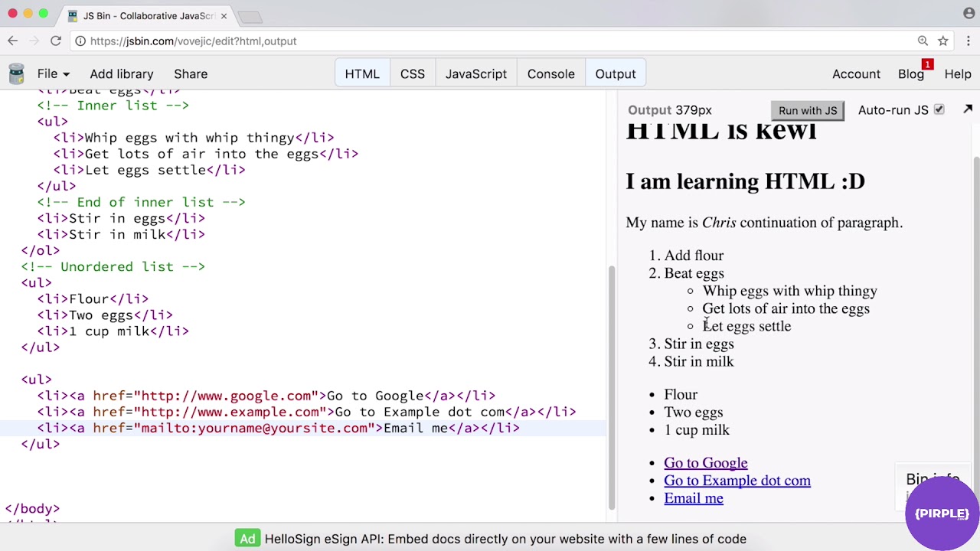The image size is (980, 551).
Task: Click the output panel vertical scrollbar
Action: coord(975,329)
